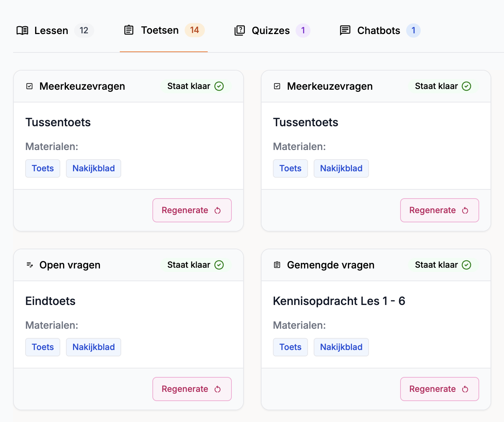Click the circular arrow icon on Kennisopdracht's Regenerate
The width and height of the screenshot is (504, 422).
tap(465, 389)
